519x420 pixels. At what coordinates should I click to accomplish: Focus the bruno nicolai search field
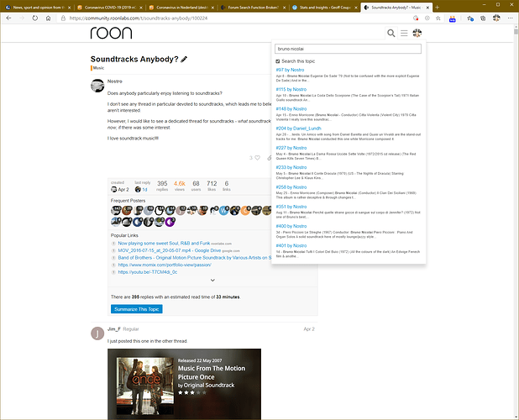point(348,49)
